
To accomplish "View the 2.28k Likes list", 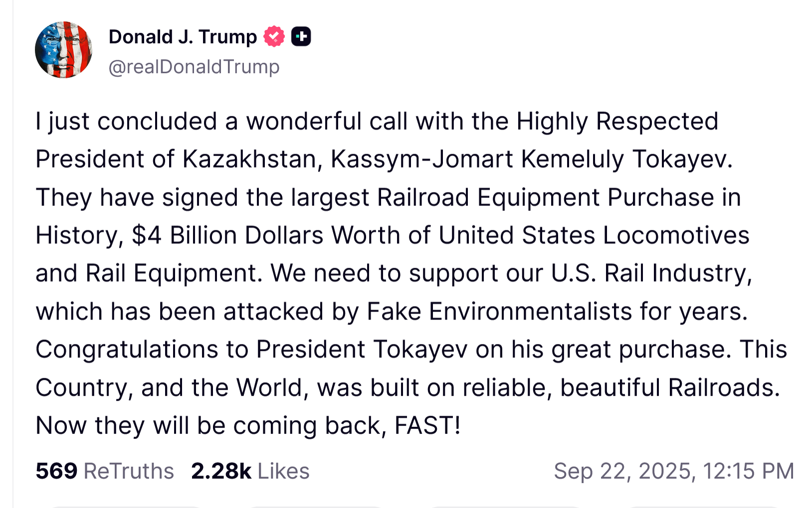I will tap(250, 471).
